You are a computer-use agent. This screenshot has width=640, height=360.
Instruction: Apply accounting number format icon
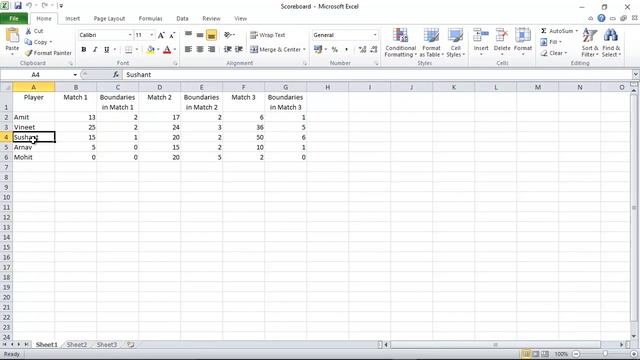(x=318, y=49)
